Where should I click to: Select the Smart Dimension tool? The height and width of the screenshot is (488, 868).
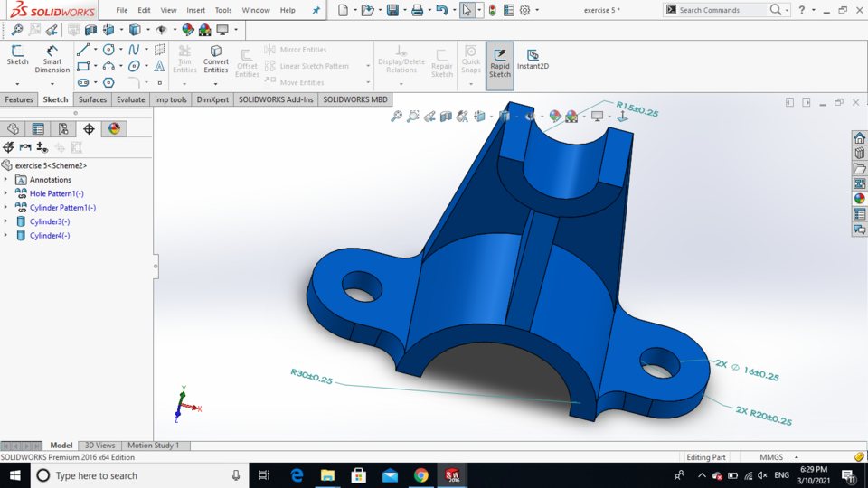(52, 60)
